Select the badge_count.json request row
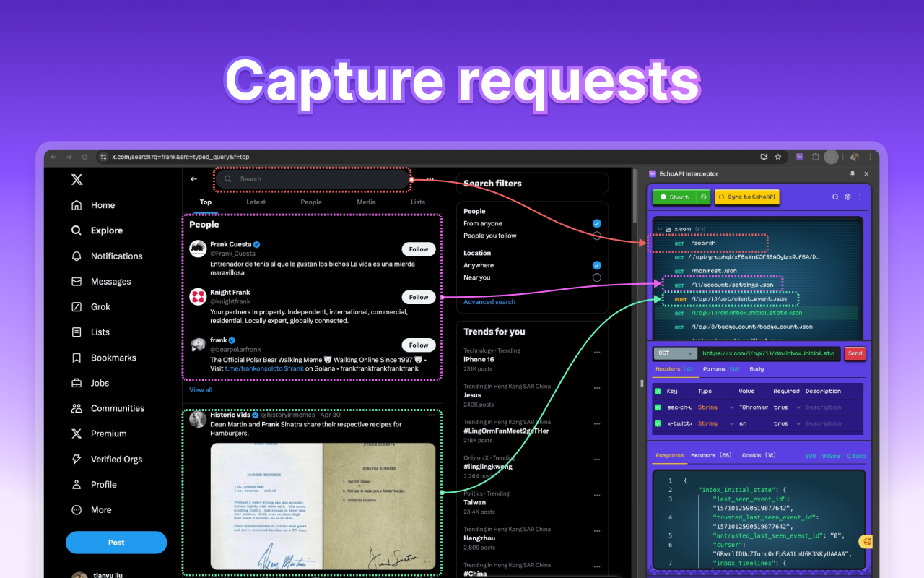Viewport: 924px width, 578px height. (x=756, y=327)
